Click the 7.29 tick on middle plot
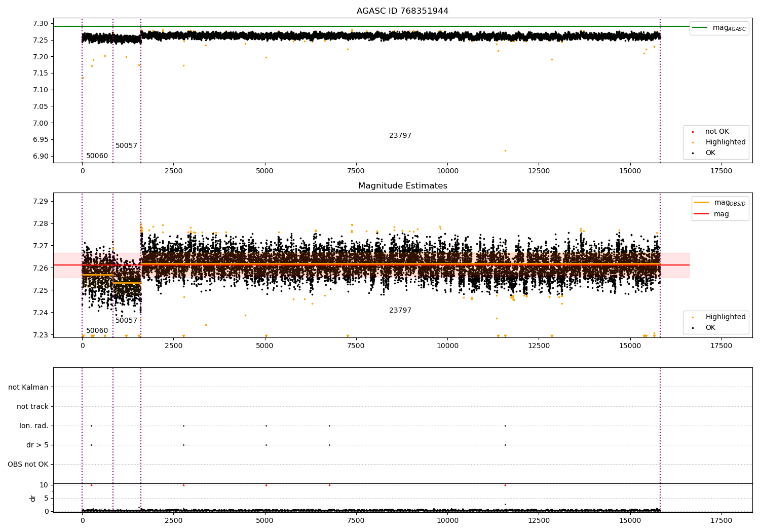The height and width of the screenshot is (532, 760). 41,201
